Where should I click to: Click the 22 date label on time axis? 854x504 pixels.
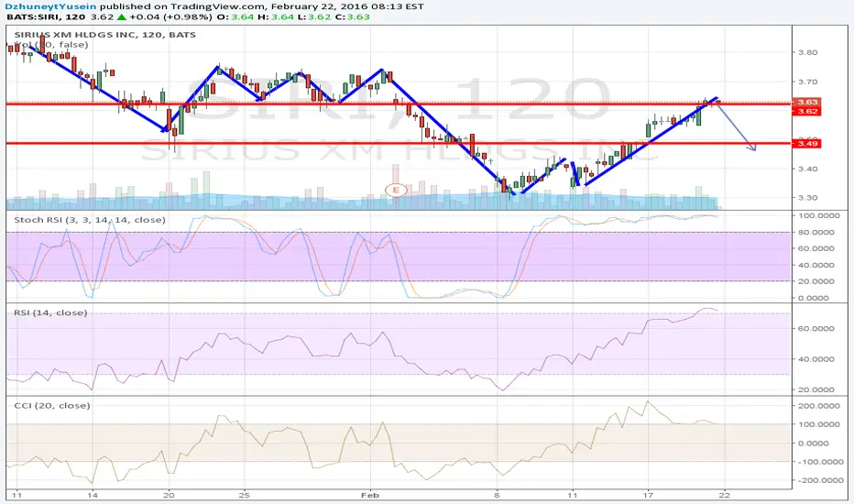724,495
